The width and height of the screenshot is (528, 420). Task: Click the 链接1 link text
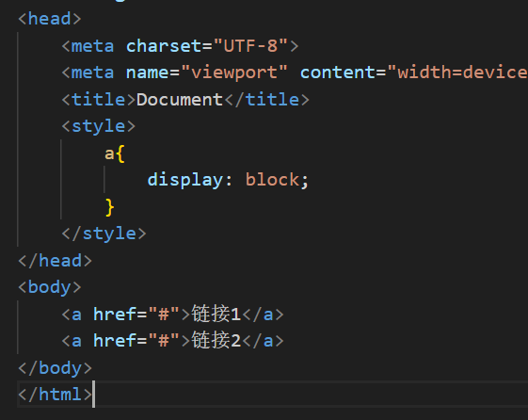[x=216, y=315]
